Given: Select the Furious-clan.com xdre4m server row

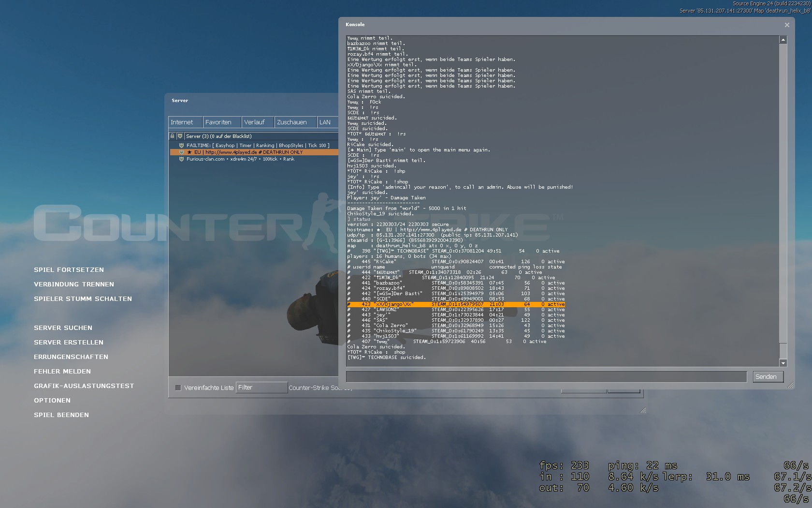Looking at the screenshot, I should tap(254, 159).
